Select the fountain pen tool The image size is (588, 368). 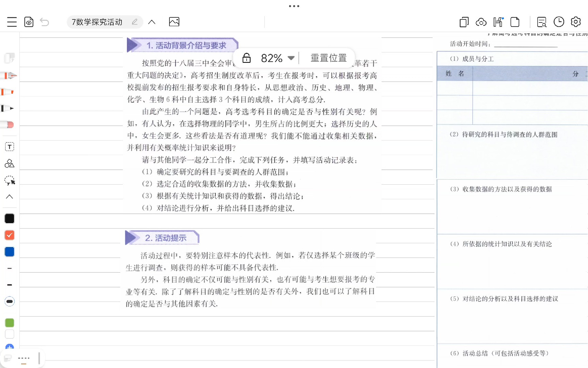[9, 76]
